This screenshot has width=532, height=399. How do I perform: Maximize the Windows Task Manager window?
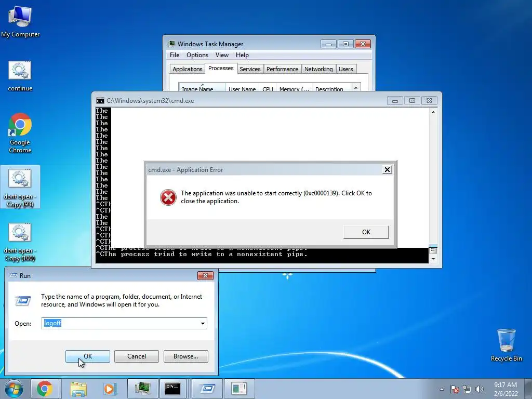(345, 44)
